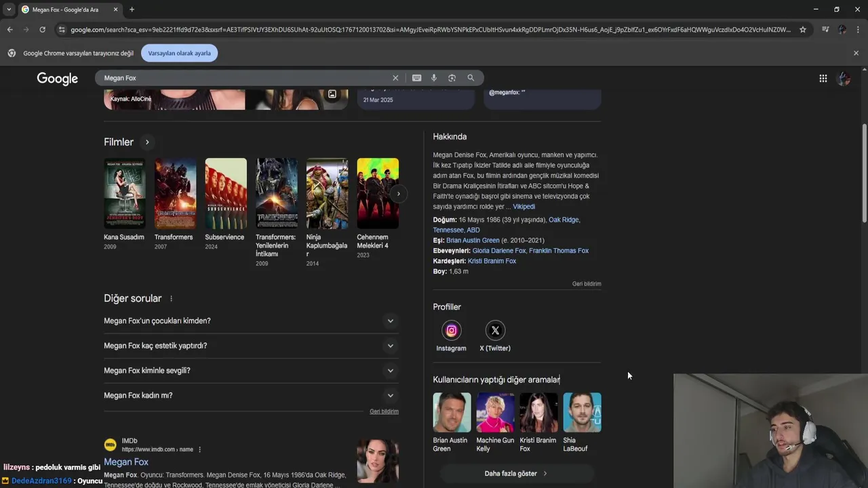
Task: Close the Megan Fox browser tab
Action: 115,9
